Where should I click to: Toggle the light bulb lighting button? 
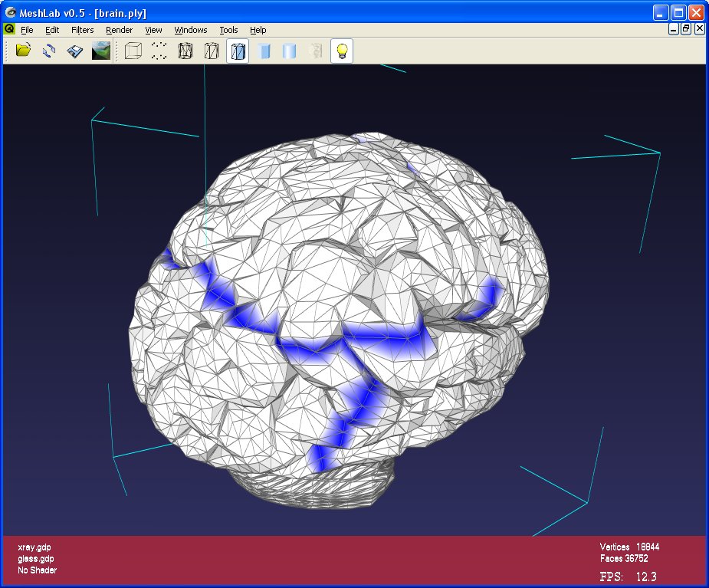tap(342, 51)
